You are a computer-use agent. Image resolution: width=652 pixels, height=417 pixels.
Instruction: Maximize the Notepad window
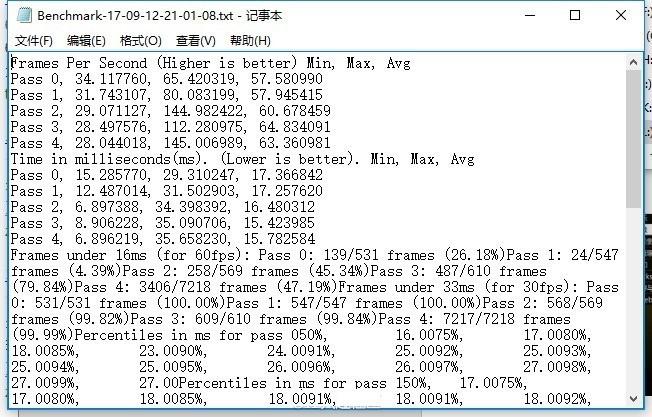pyautogui.click(x=575, y=16)
